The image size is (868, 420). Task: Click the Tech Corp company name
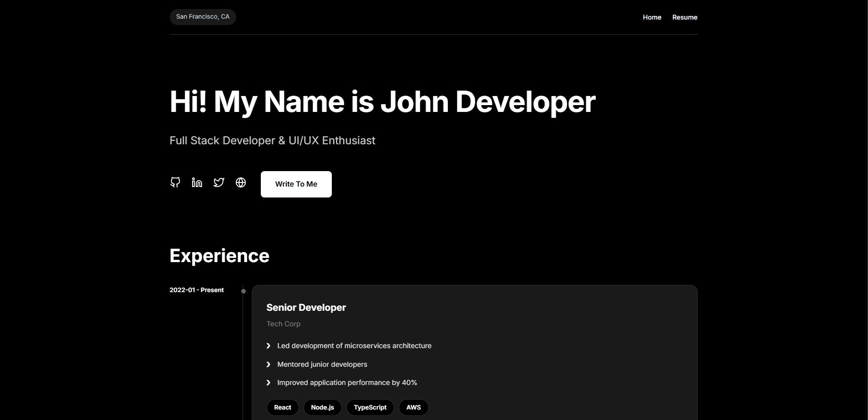[283, 324]
